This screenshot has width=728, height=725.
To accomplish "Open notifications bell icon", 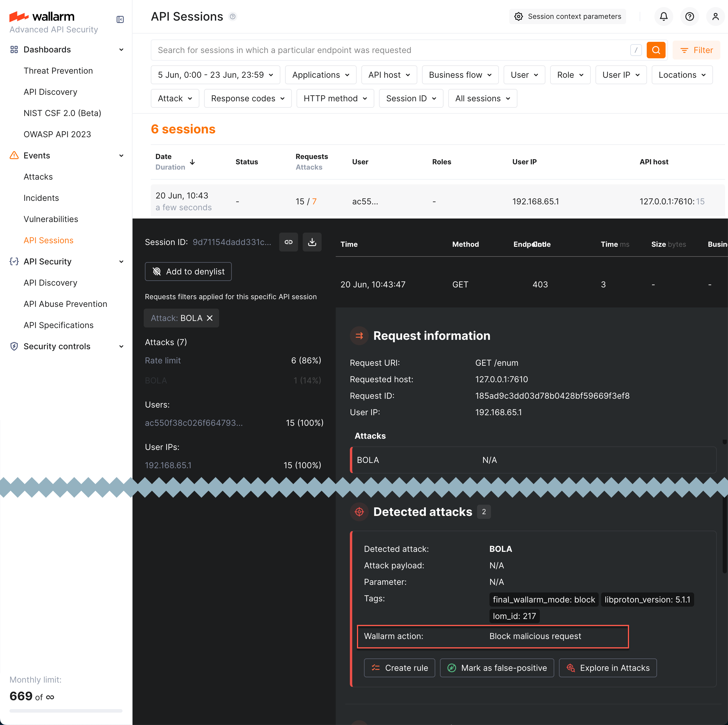I will 663,16.
